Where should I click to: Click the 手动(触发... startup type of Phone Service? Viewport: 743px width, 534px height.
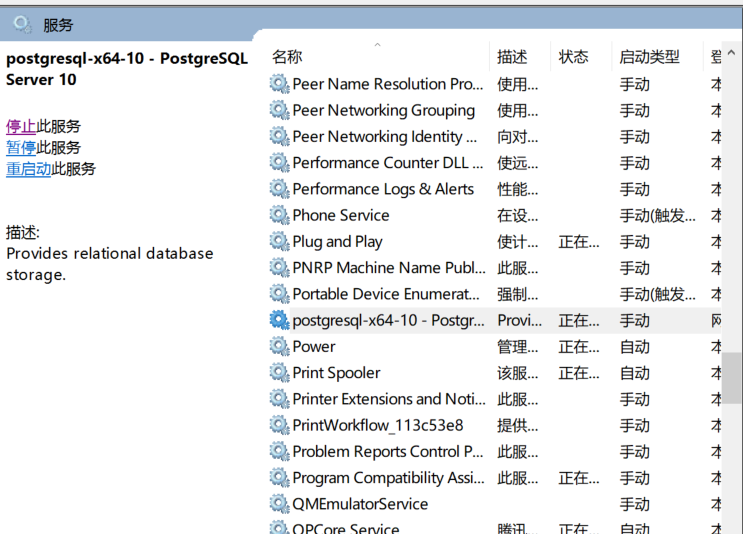pyautogui.click(x=658, y=216)
